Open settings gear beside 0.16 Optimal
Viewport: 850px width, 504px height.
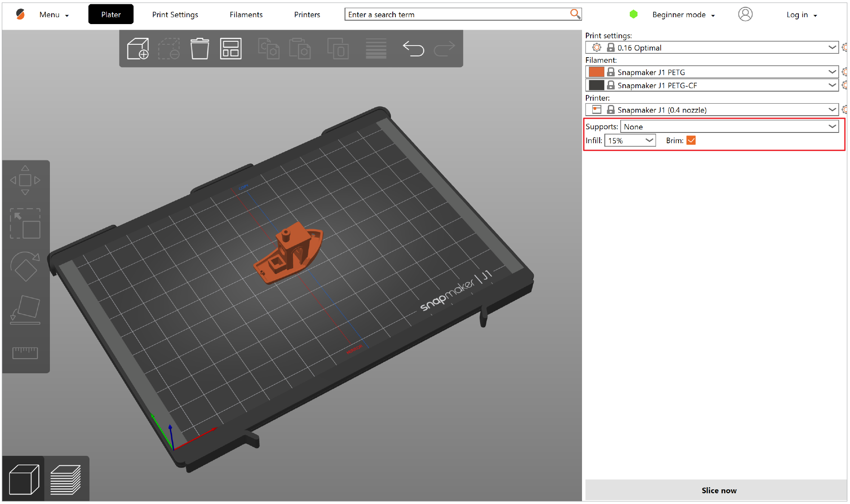[845, 47]
